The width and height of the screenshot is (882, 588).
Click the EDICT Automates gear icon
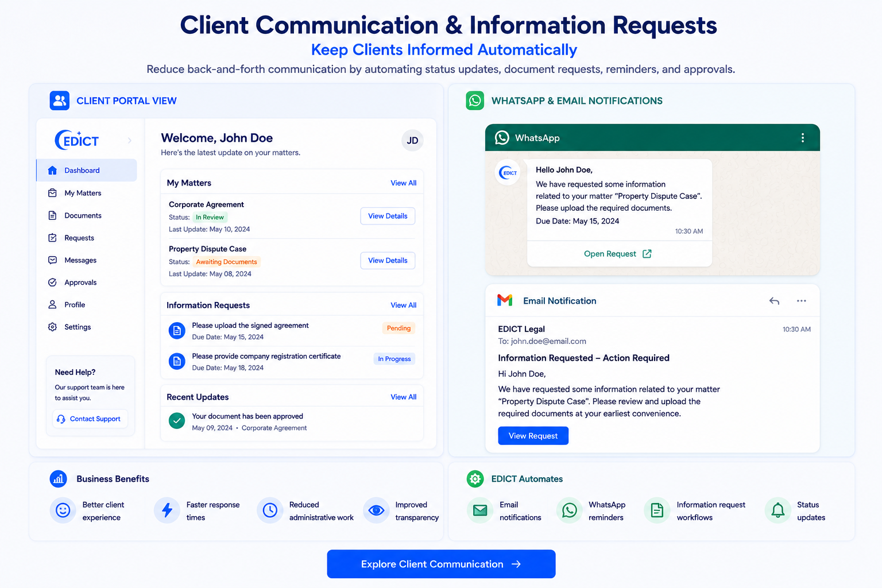475,479
